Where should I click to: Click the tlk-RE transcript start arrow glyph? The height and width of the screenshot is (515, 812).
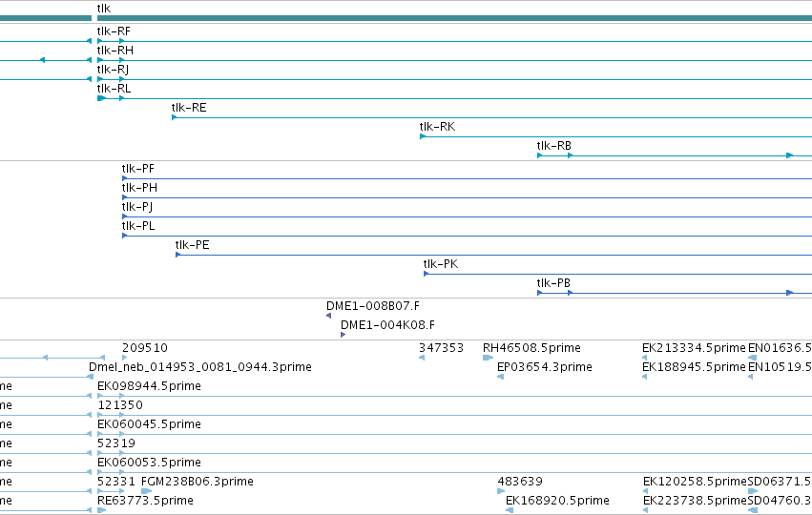(x=174, y=117)
